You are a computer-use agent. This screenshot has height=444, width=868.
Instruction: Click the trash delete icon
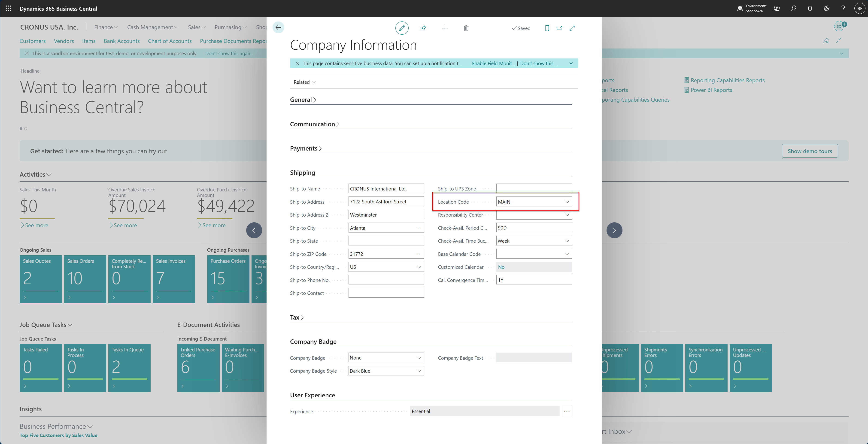tap(466, 28)
